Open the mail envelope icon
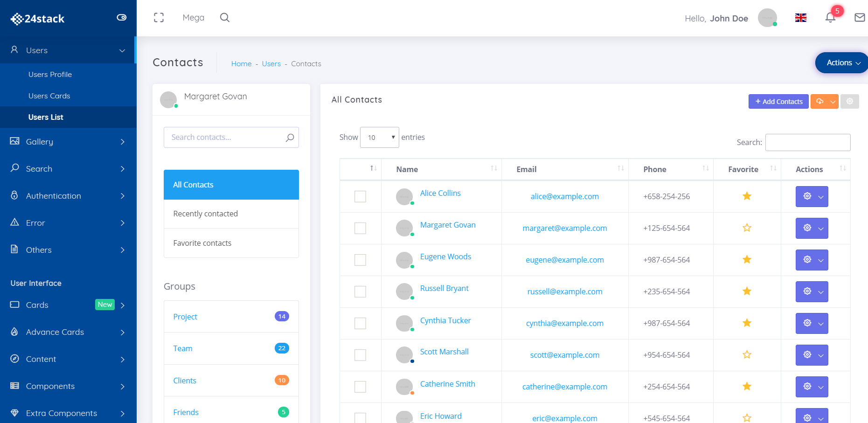Viewport: 868px width, 423px height. coord(859,18)
